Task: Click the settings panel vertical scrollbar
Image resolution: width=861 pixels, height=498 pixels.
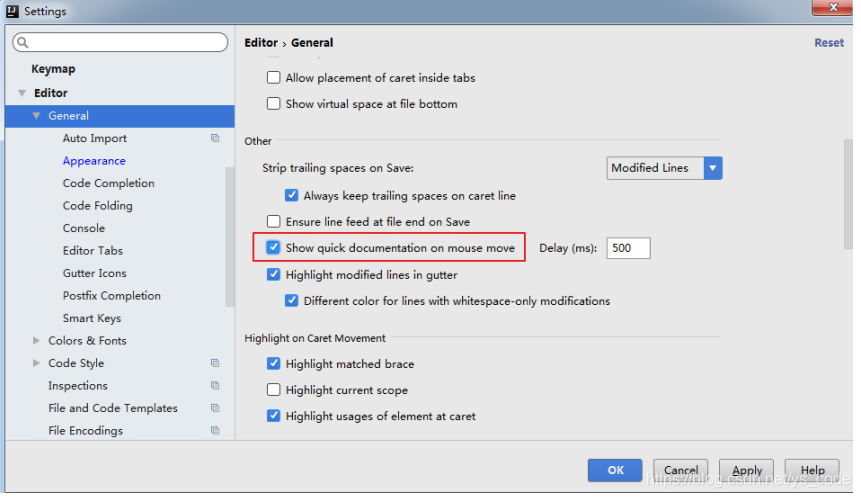Action: tap(848, 195)
